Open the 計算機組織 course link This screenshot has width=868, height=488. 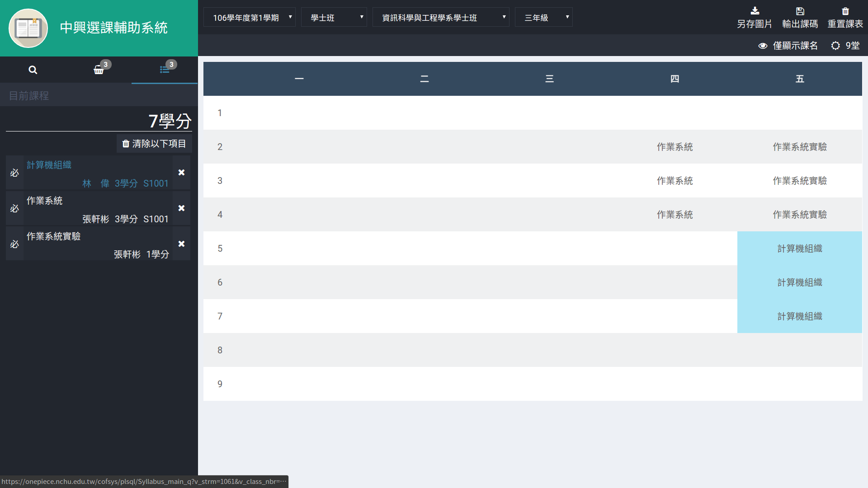pyautogui.click(x=49, y=165)
